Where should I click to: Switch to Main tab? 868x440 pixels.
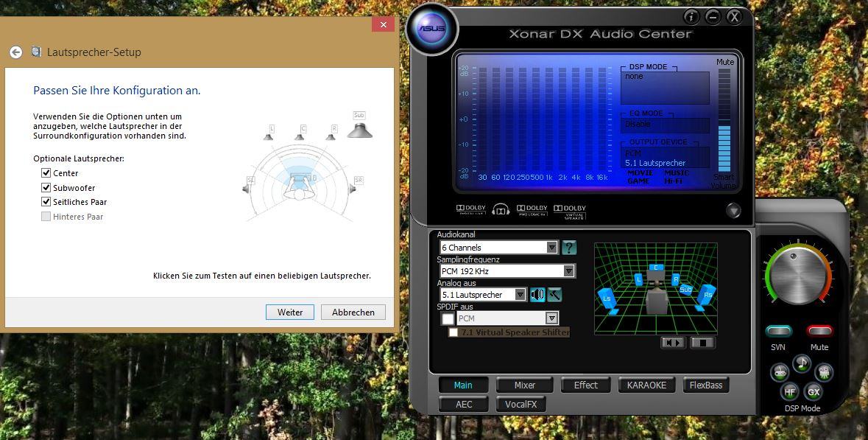(463, 385)
